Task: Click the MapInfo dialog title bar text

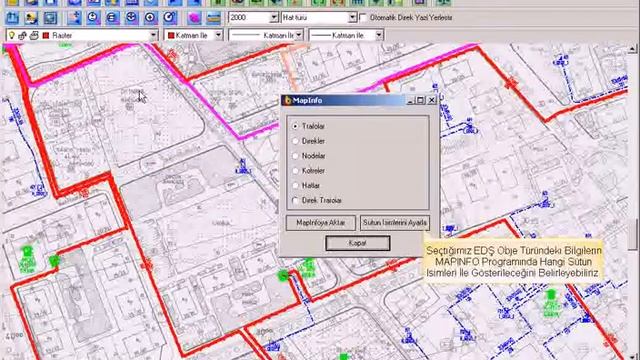Action: pos(307,100)
